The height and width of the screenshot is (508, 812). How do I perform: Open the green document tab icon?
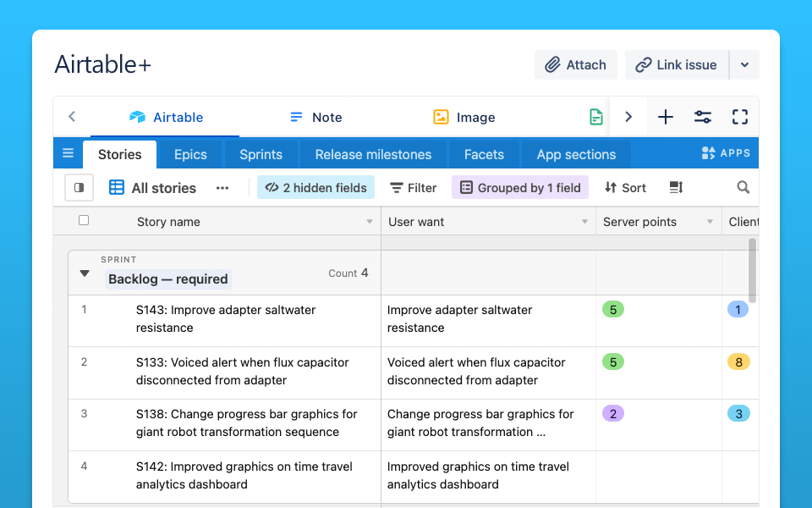(x=596, y=117)
